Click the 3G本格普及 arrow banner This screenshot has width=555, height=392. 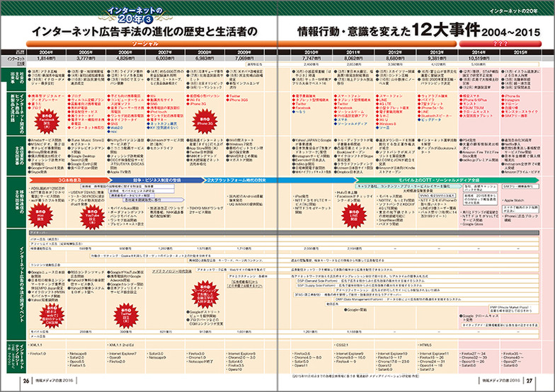(69, 180)
